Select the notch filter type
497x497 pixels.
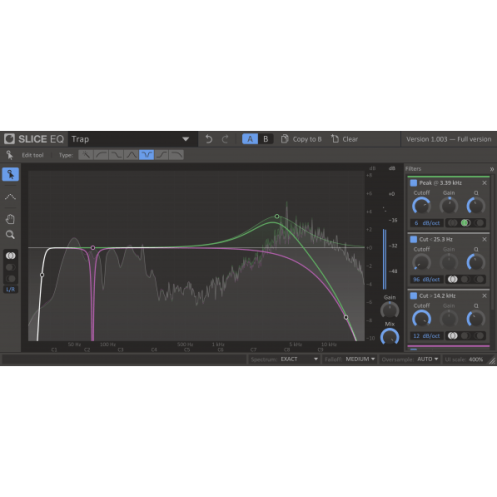[x=146, y=155]
